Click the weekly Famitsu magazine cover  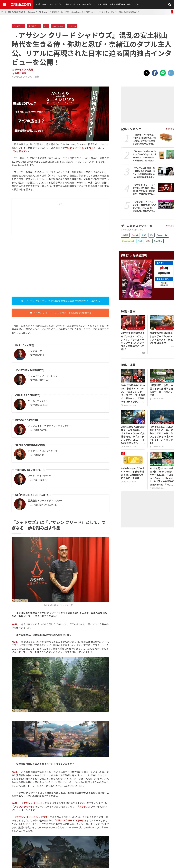click(136, 279)
